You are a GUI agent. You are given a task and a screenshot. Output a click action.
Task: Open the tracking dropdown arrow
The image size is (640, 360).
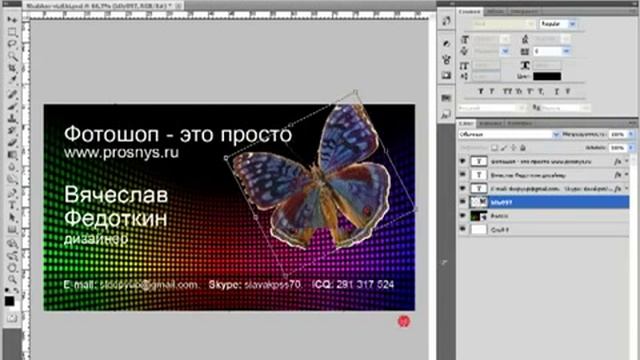coord(566,51)
